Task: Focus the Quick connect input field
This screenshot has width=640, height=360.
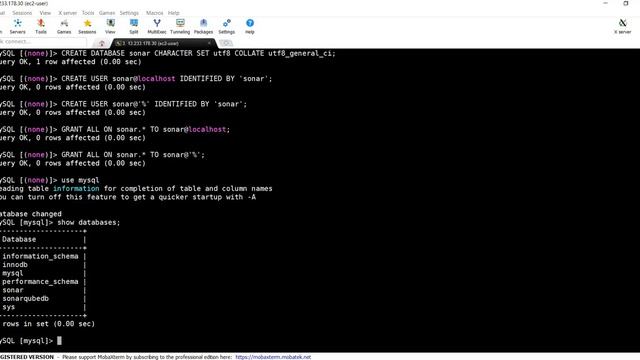Action: pos(43,42)
